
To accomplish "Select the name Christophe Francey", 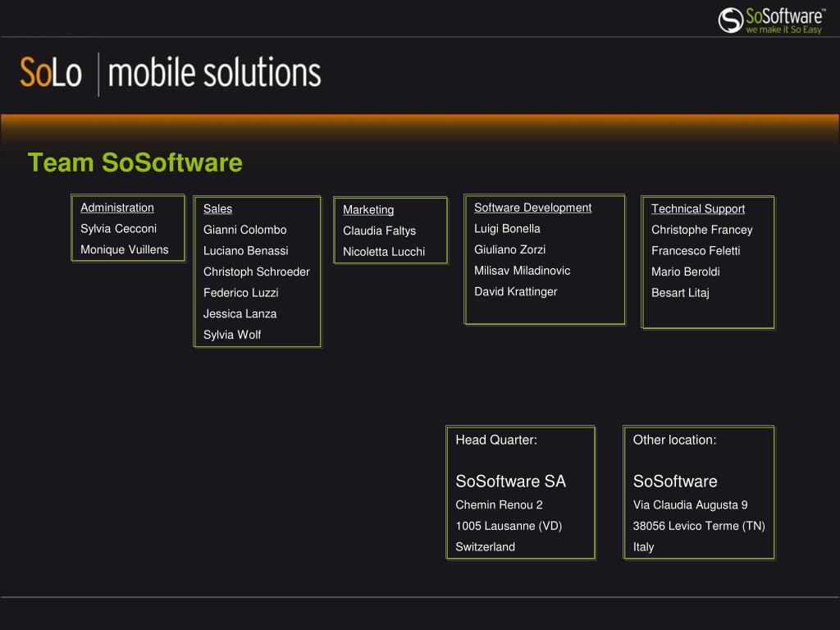I will tap(702, 230).
